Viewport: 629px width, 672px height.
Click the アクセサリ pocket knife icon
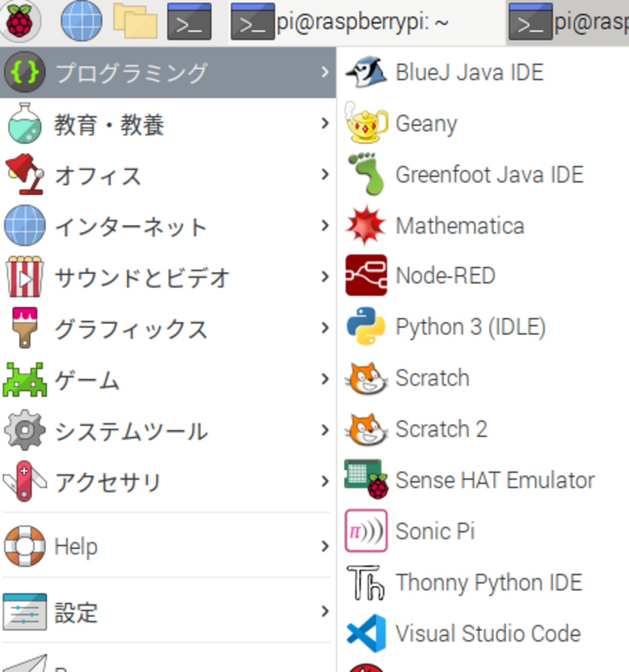tap(25, 481)
